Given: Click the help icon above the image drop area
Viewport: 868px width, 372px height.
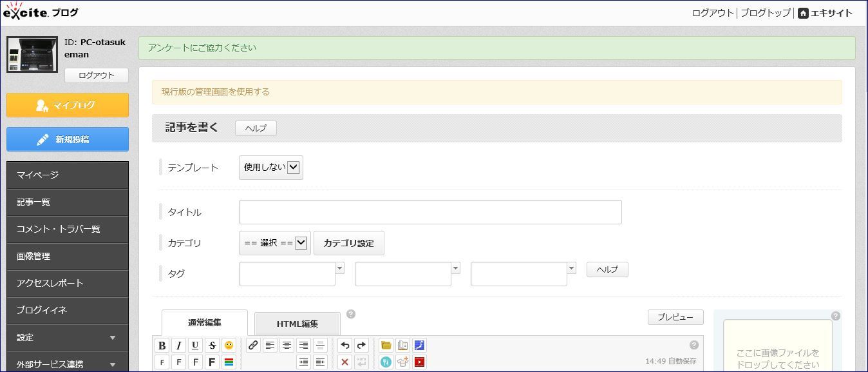Looking at the screenshot, I should click(835, 316).
